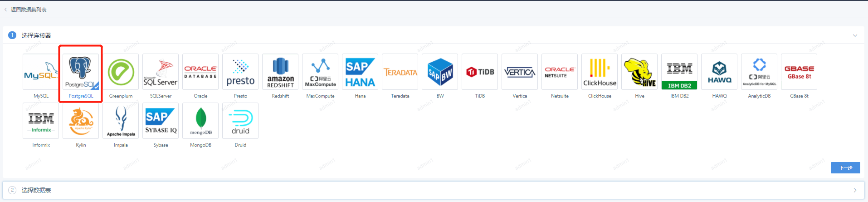
Task: Pick the Amazon Redshift connector
Action: [x=280, y=72]
